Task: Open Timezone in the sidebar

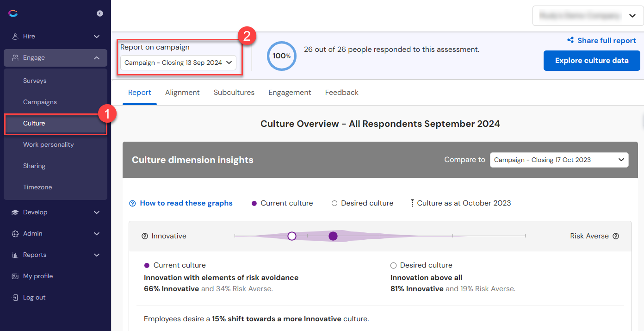Action: (37, 187)
